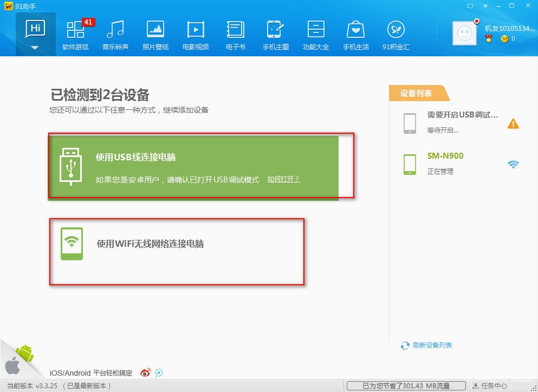Select device 需要开启USB调试
This screenshot has width=538, height=392.
(x=462, y=123)
